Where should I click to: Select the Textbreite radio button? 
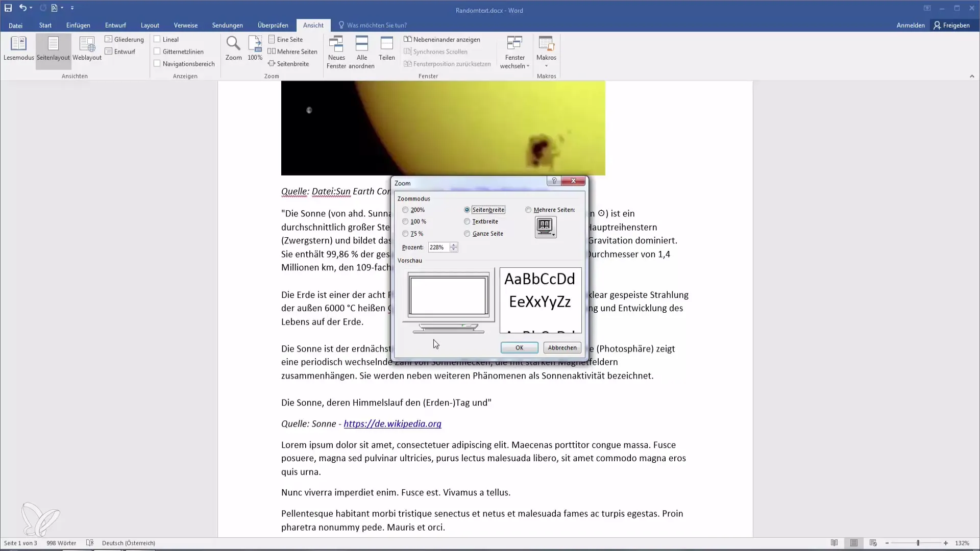(x=467, y=221)
